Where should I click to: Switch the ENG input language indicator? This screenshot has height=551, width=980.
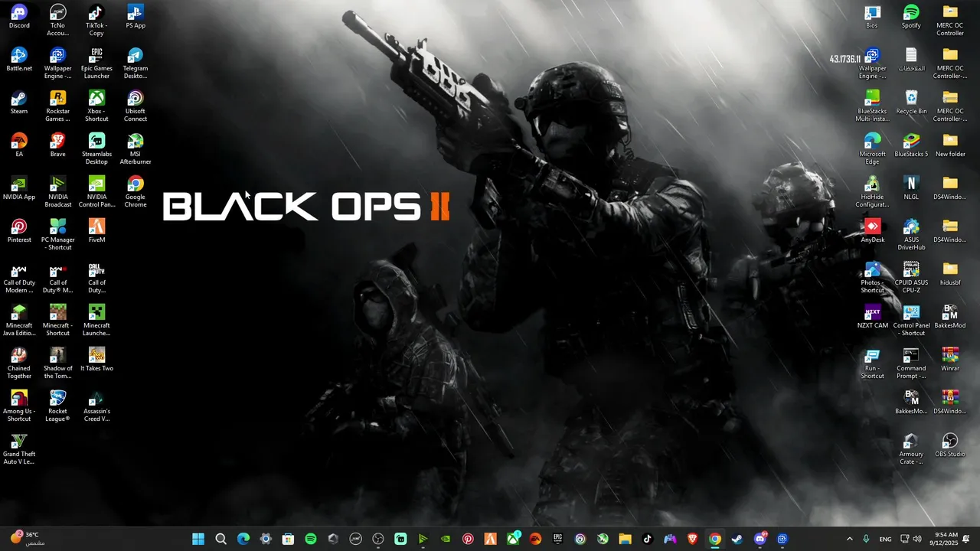(x=885, y=540)
